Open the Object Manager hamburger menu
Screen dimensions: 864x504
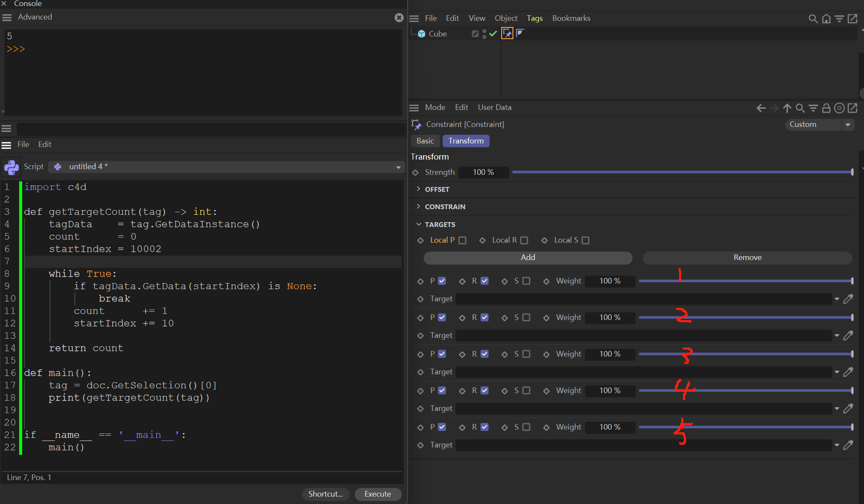(414, 19)
